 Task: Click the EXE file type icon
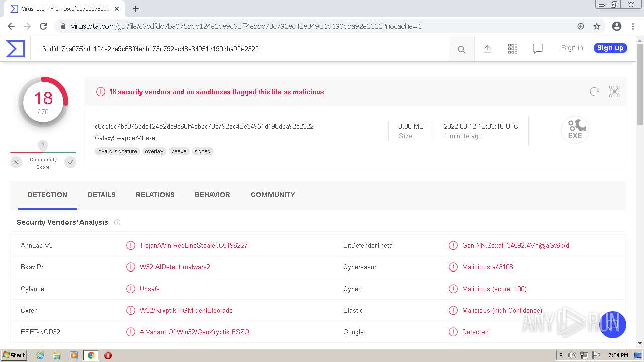(575, 130)
